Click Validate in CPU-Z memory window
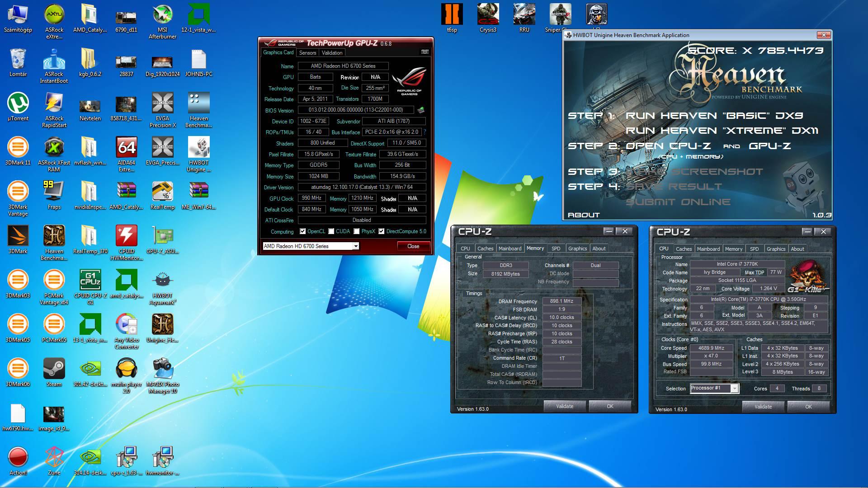Viewport: 868px width, 488px height. pos(565,406)
